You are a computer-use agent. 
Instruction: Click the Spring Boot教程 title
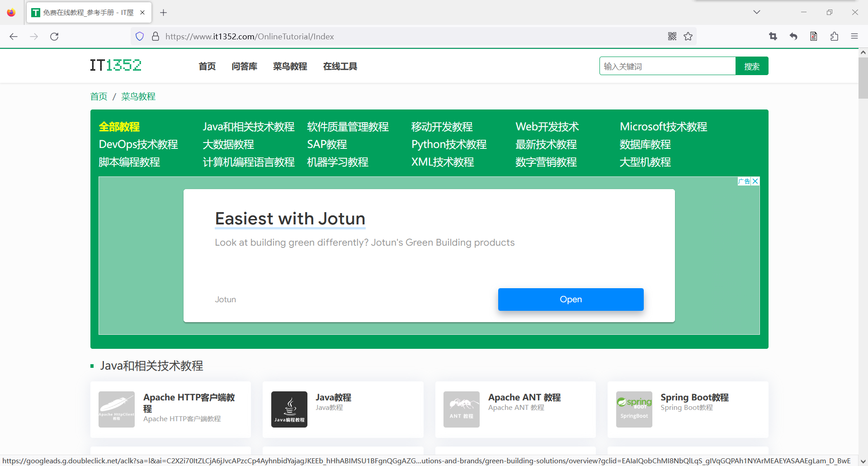(x=694, y=397)
